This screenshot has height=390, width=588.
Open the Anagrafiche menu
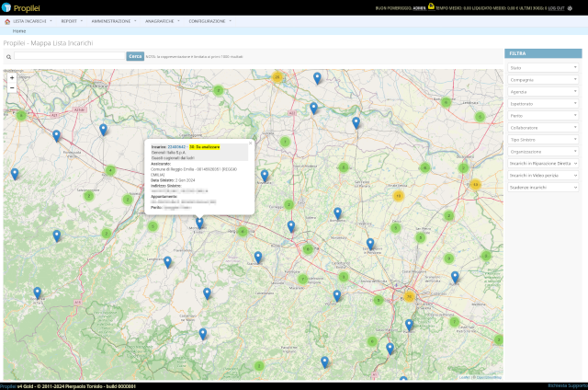click(x=162, y=21)
